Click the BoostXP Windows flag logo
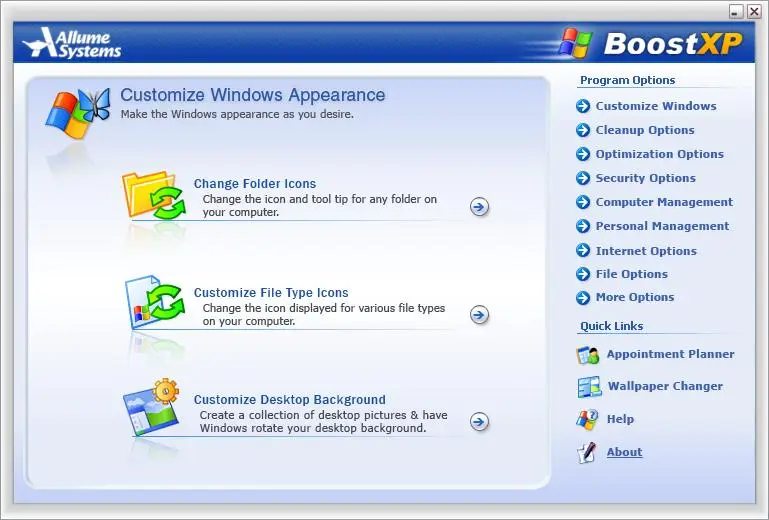Screen dimensions: 769x520 [x=575, y=44]
